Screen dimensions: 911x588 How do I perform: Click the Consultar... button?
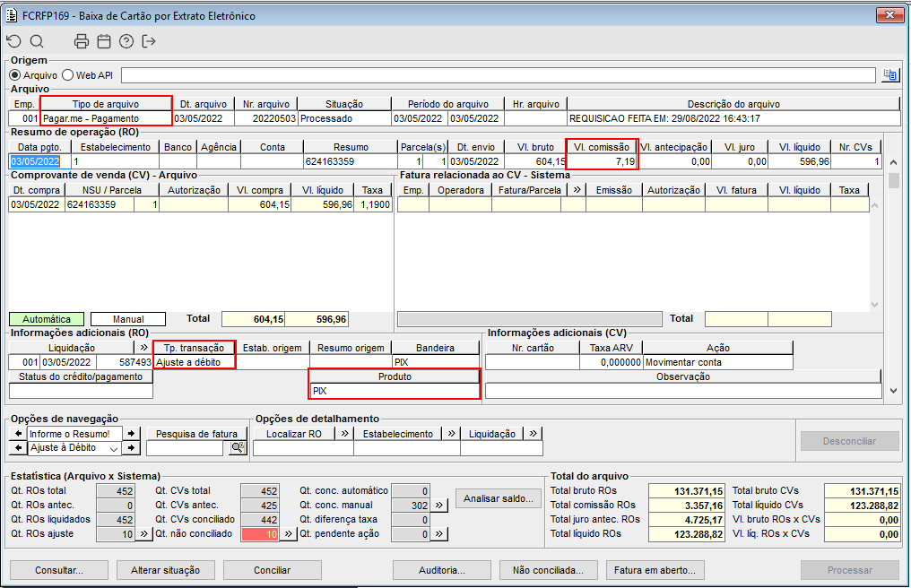[x=59, y=570]
